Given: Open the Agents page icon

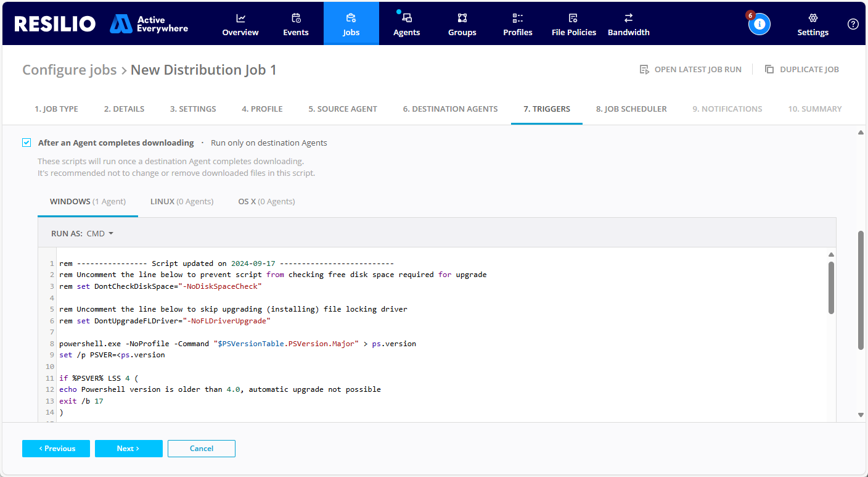Looking at the screenshot, I should [x=406, y=19].
